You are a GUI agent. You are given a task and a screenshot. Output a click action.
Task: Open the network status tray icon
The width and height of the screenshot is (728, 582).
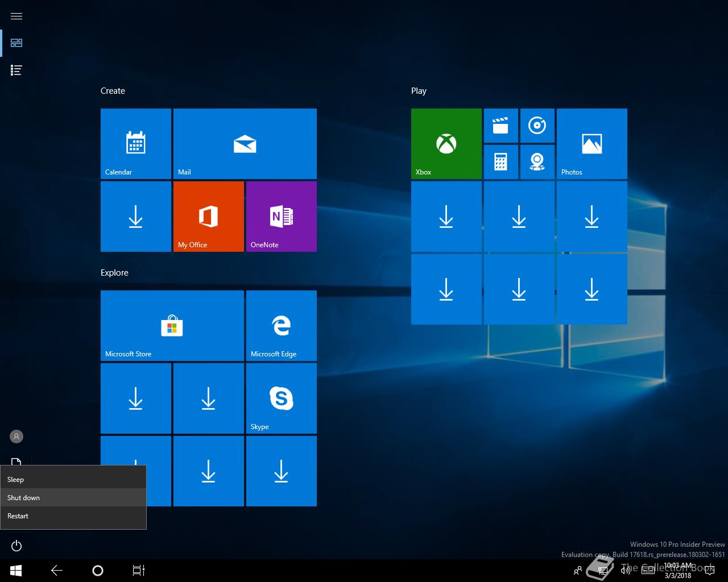[603, 571]
